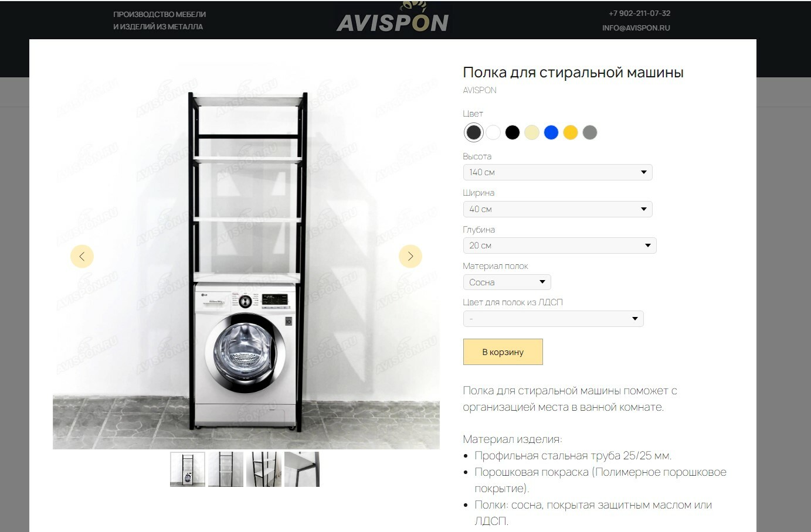View the fourth thumbnail showing shelf close-up
Image resolution: width=811 pixels, height=532 pixels.
tap(302, 469)
